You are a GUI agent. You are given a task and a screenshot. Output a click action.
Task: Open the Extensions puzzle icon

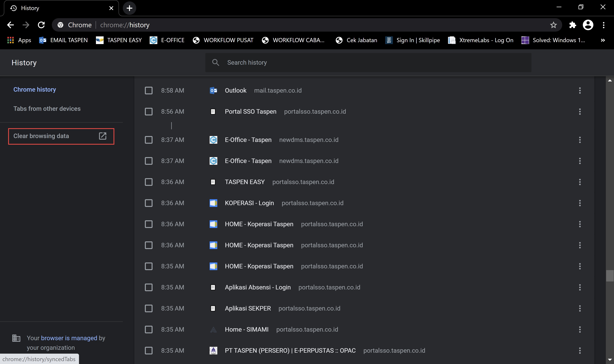tap(572, 25)
